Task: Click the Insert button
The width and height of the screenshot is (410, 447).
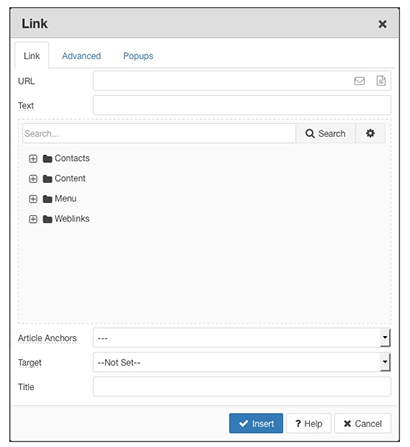Action: coord(256,423)
